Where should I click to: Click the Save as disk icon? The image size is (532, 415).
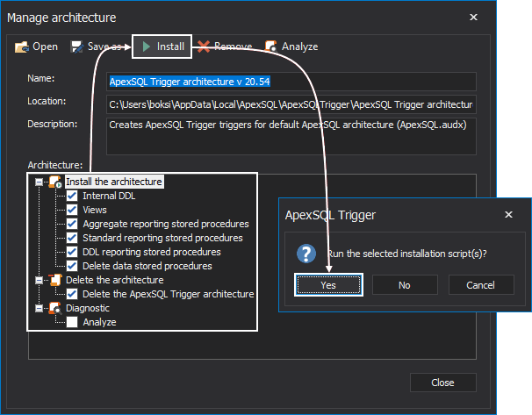76,47
